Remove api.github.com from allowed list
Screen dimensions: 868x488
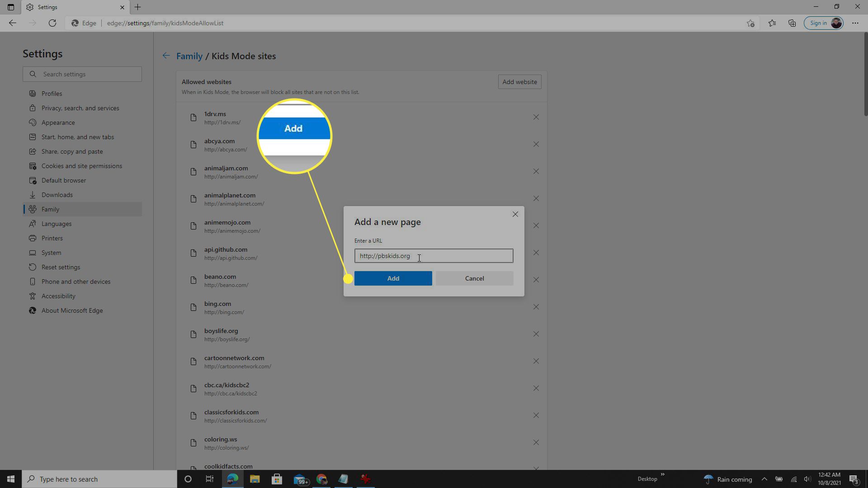tap(536, 253)
